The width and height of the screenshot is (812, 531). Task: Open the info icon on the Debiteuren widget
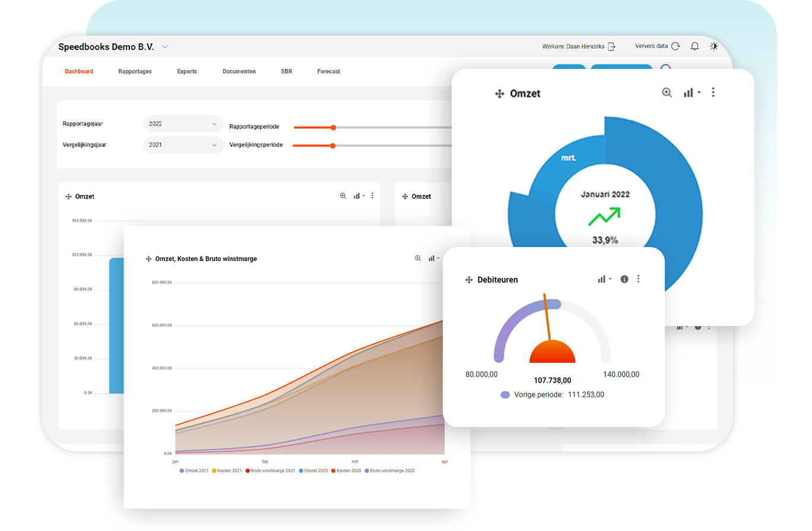(x=624, y=279)
